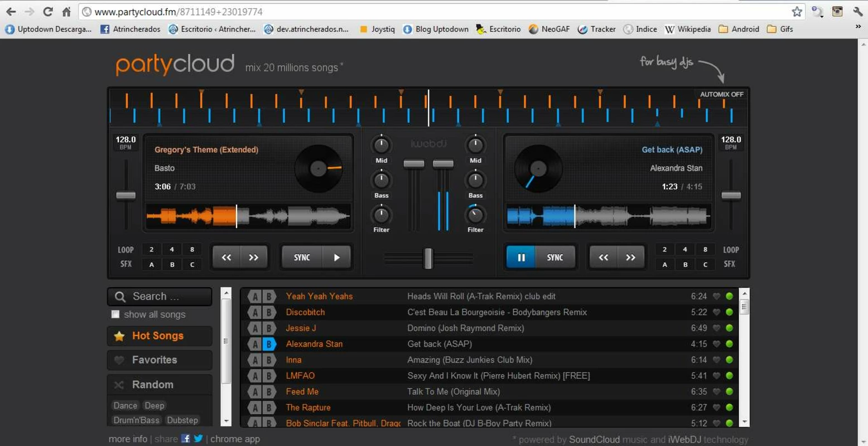Open the more info link

pos(128,439)
